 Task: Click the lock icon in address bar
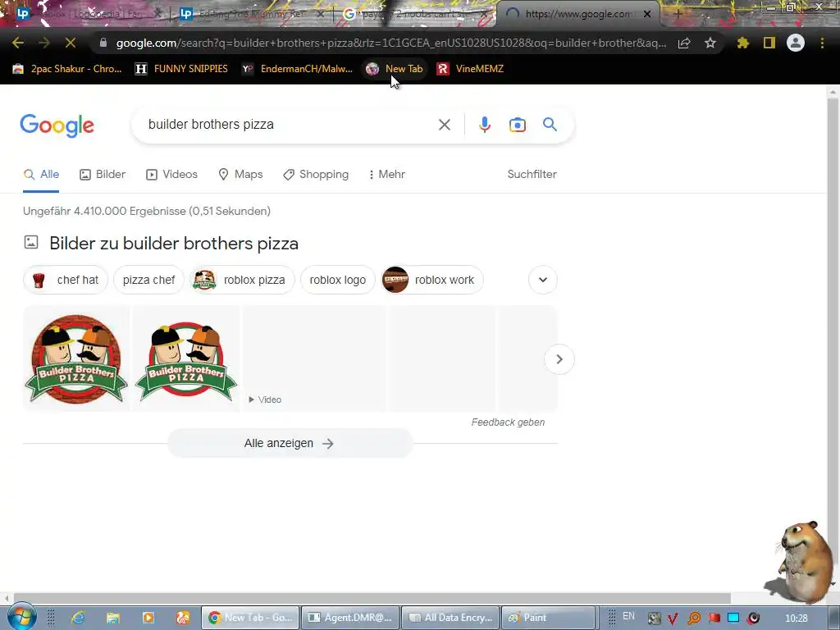pyautogui.click(x=103, y=43)
